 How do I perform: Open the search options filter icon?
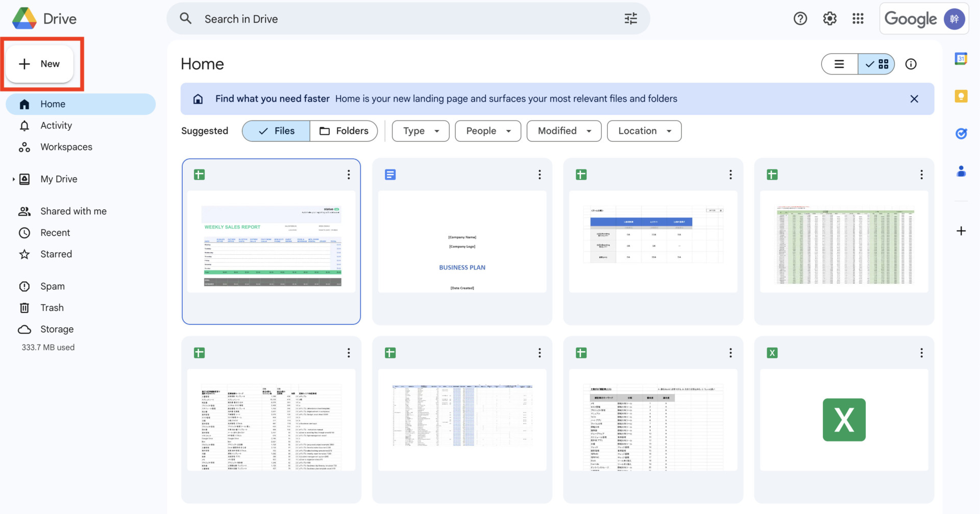[x=630, y=19]
